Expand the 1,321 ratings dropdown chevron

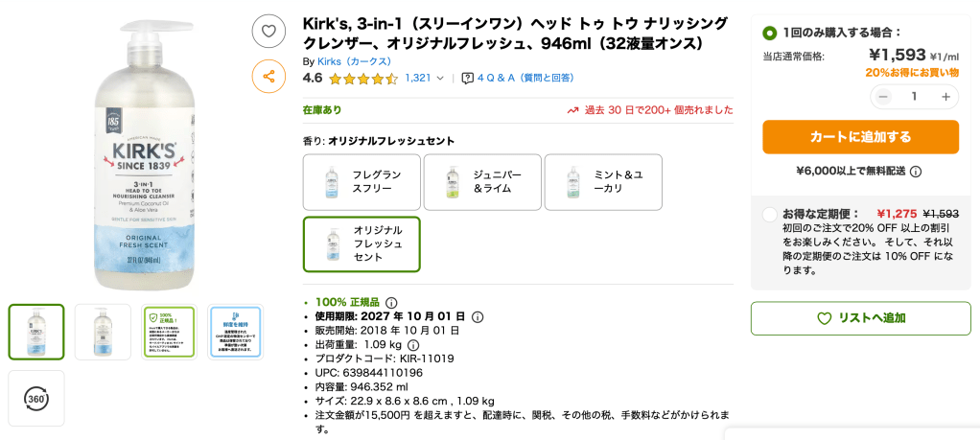440,79
